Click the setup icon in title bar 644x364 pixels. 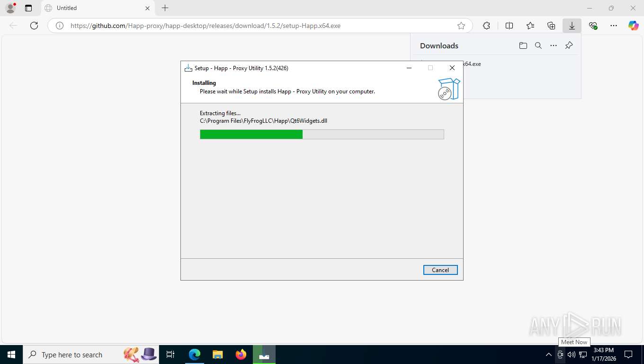[x=188, y=68]
